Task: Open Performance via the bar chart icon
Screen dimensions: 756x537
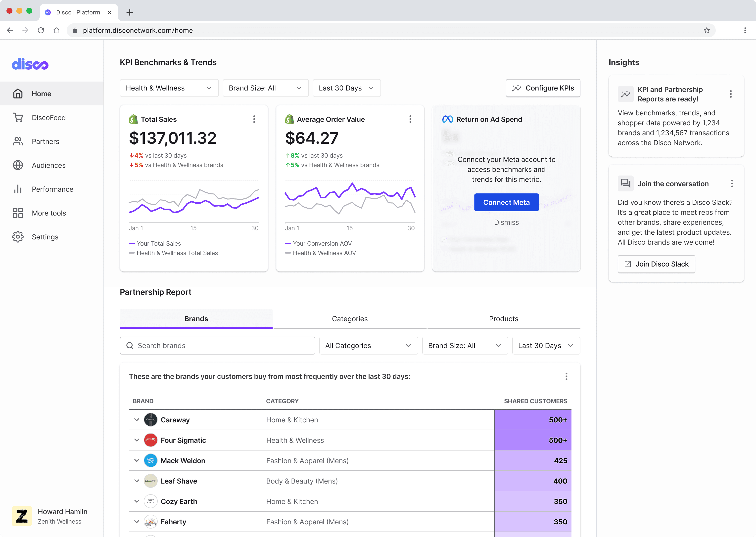Action: [18, 189]
